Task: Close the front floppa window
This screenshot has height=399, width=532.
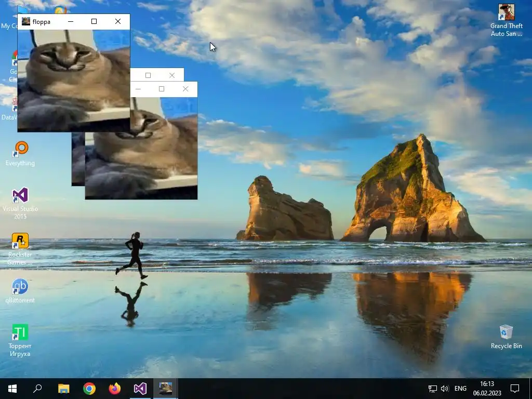Action: [118, 21]
